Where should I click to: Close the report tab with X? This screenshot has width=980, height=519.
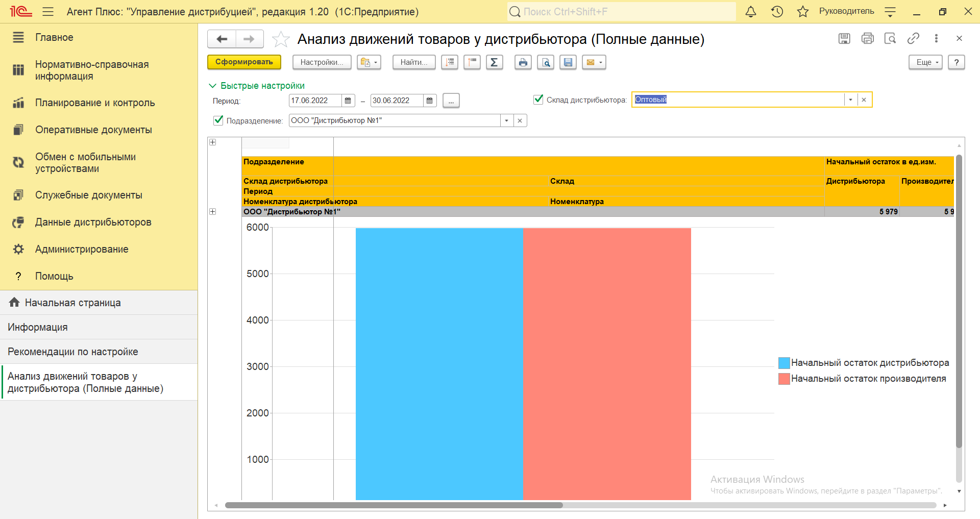point(959,38)
